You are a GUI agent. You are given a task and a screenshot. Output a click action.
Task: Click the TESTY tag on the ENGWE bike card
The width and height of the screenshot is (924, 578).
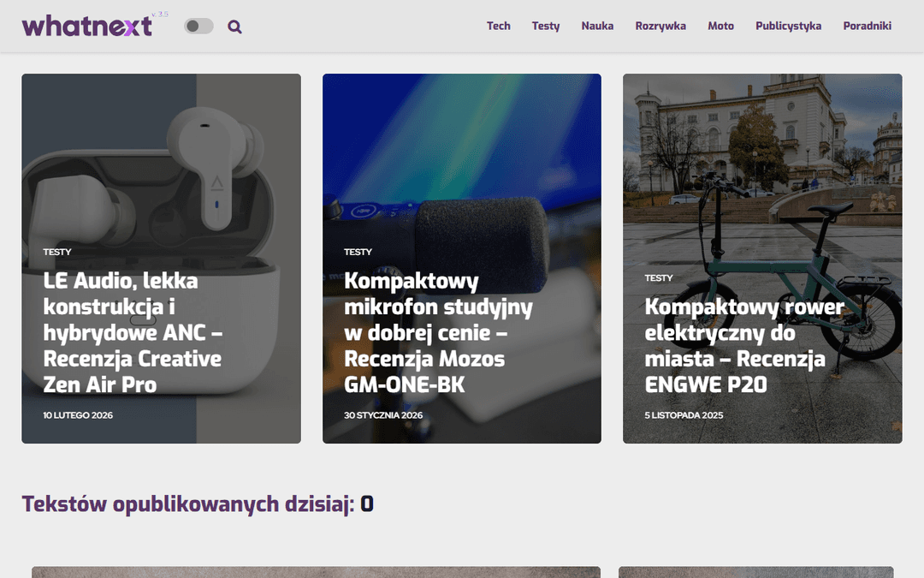(658, 277)
